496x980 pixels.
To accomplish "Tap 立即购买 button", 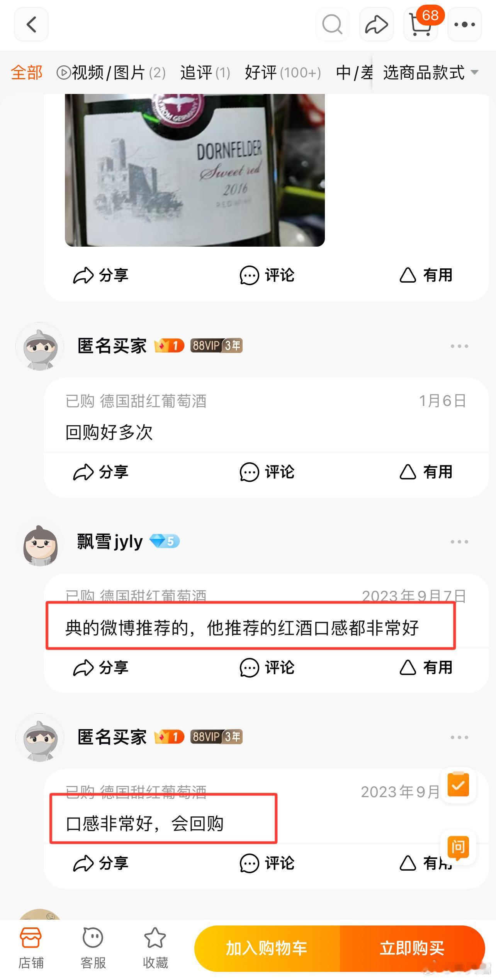I will pos(412,948).
